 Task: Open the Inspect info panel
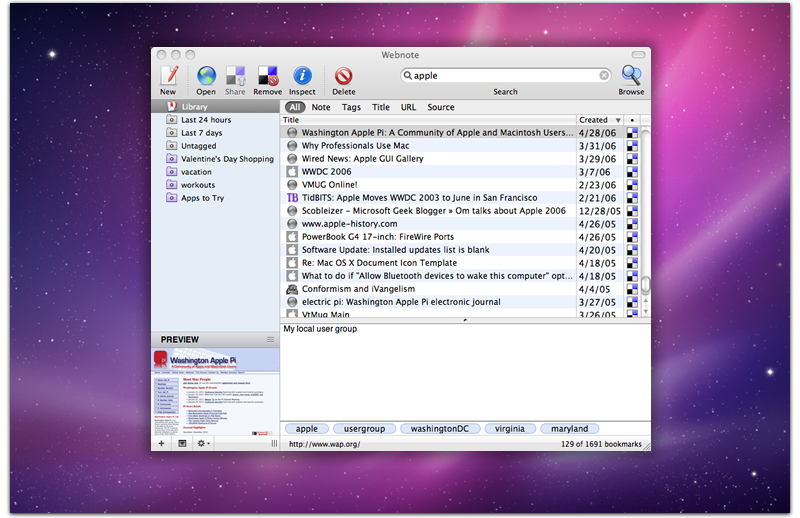coord(302,76)
